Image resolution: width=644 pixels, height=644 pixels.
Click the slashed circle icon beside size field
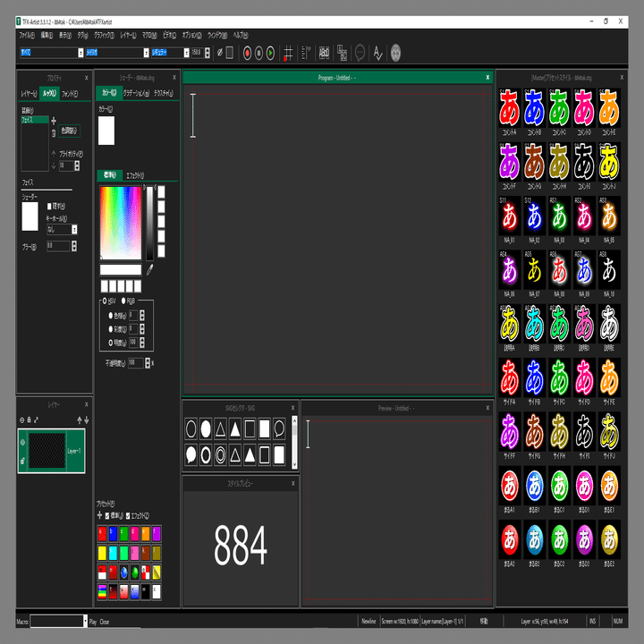point(220,53)
